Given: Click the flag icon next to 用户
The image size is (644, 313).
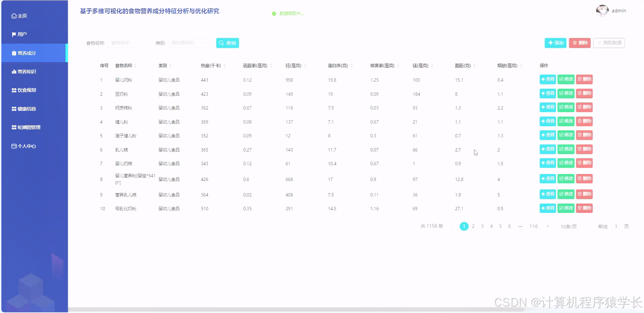Looking at the screenshot, I should [x=13, y=34].
